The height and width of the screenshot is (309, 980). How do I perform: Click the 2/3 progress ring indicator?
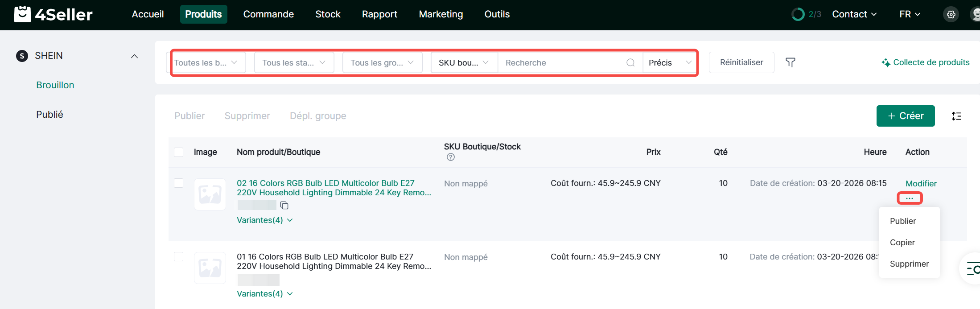(x=798, y=14)
